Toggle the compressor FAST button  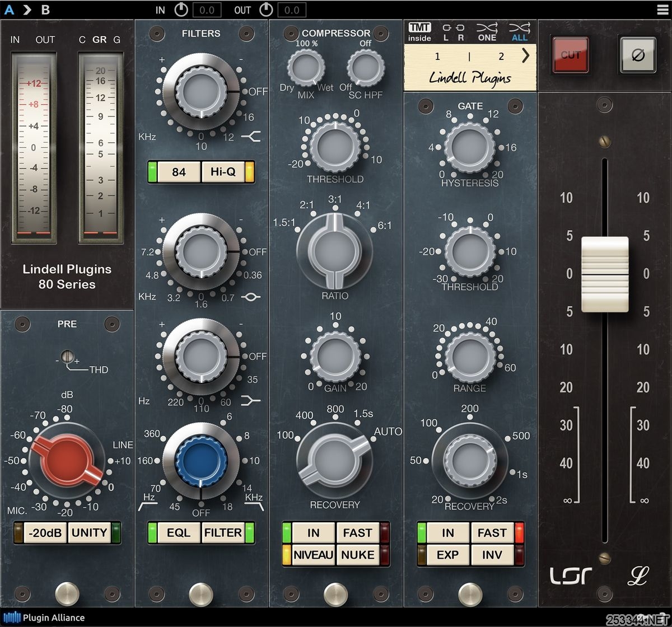(x=357, y=533)
